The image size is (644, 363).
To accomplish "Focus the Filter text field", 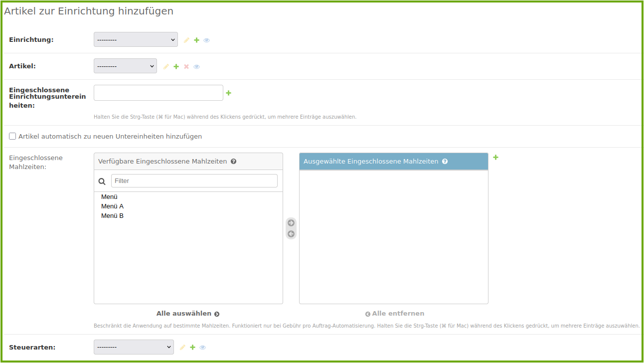I will [x=194, y=181].
